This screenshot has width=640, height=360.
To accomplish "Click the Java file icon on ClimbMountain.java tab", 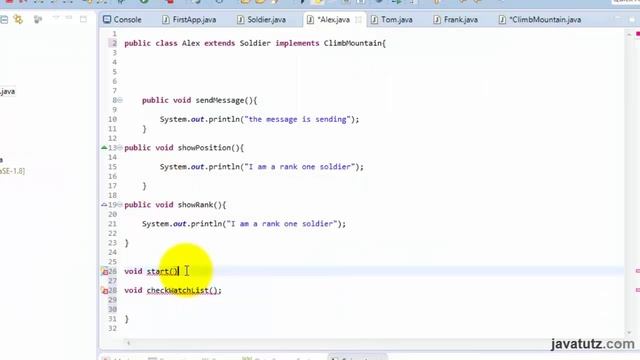I will (502, 20).
